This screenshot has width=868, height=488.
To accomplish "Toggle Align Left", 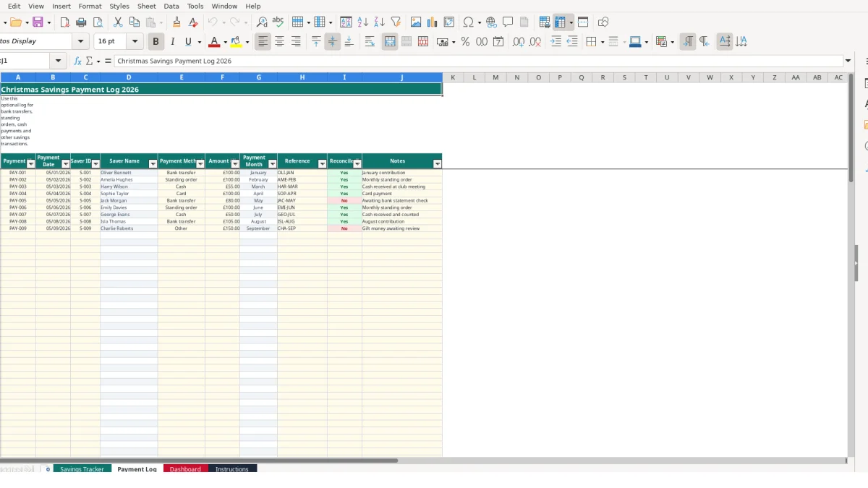I will click(263, 42).
